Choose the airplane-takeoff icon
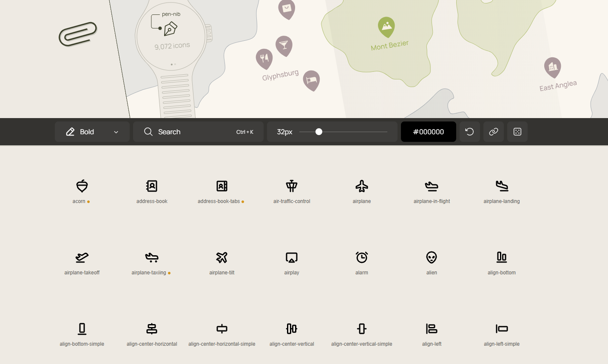 point(82,257)
